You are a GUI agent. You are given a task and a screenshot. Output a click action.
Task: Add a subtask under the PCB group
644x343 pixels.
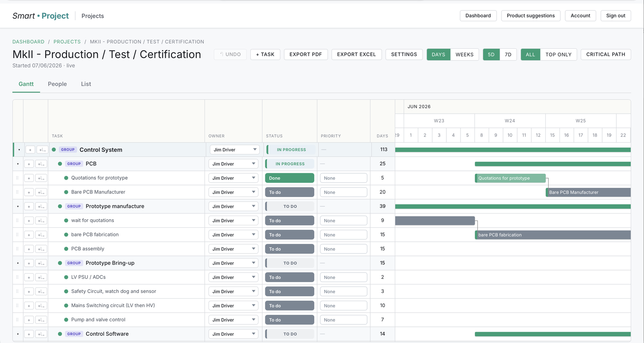coord(41,164)
